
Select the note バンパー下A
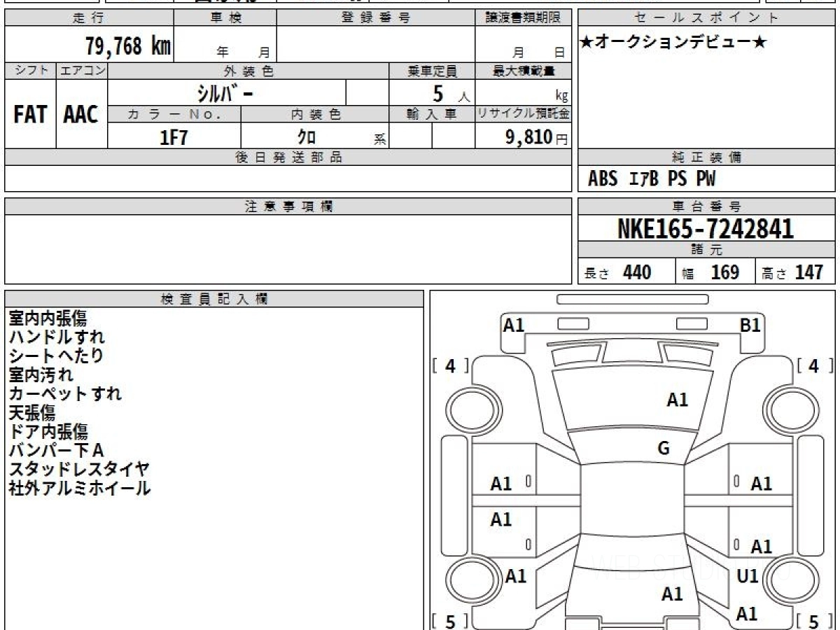[56, 450]
